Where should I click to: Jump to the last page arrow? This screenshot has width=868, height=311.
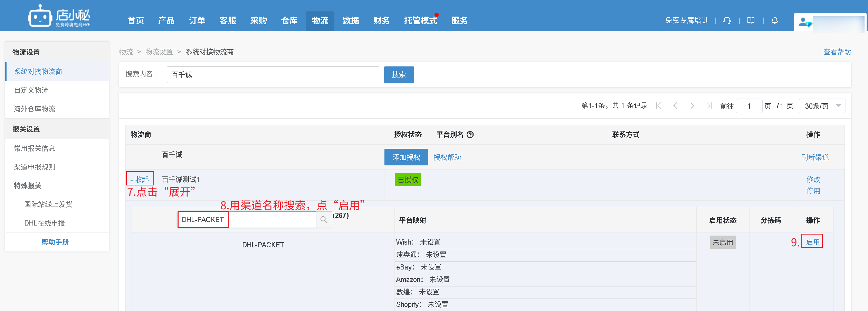tap(709, 106)
